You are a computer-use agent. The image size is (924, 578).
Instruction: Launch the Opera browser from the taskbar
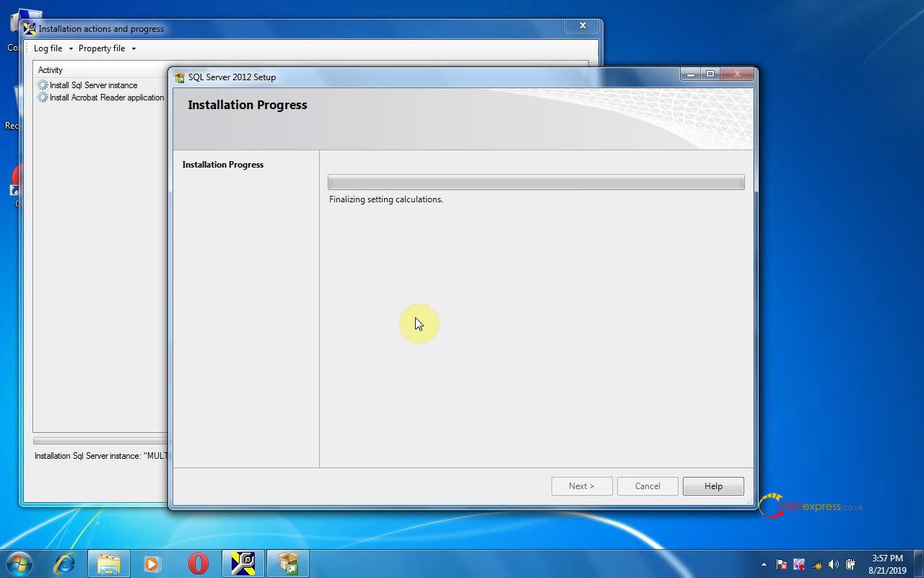tap(198, 563)
